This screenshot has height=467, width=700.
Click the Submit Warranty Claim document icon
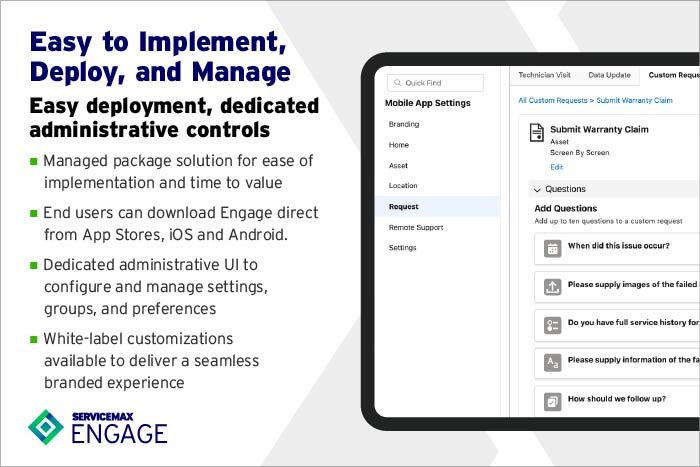[537, 133]
